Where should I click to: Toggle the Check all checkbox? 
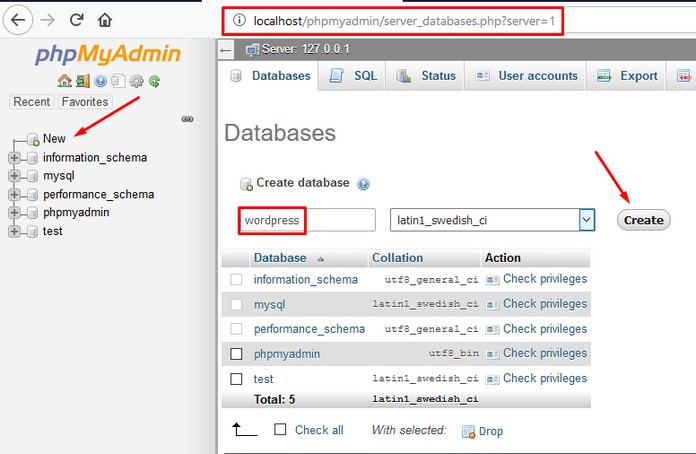[x=280, y=429]
